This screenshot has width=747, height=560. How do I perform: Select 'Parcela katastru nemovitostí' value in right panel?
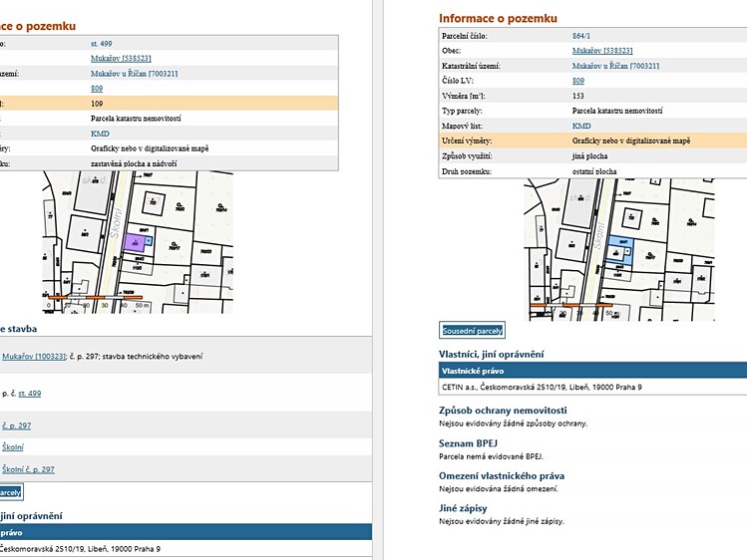[617, 111]
